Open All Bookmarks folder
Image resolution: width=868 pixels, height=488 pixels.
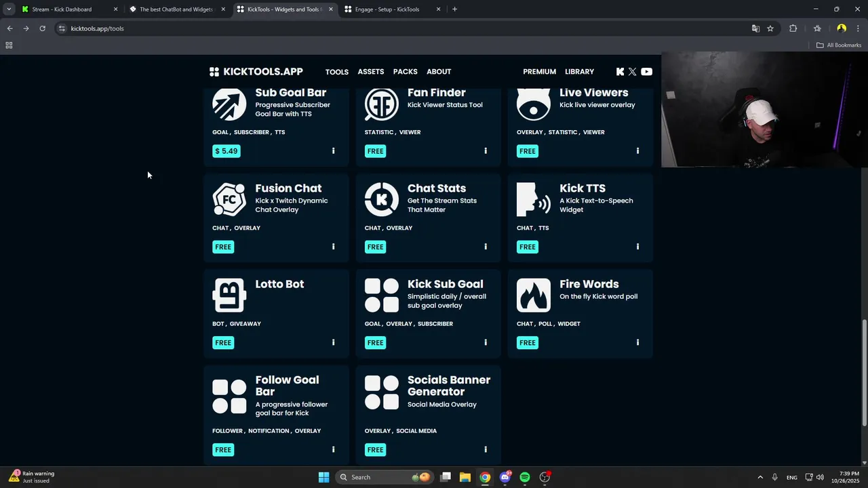839,45
